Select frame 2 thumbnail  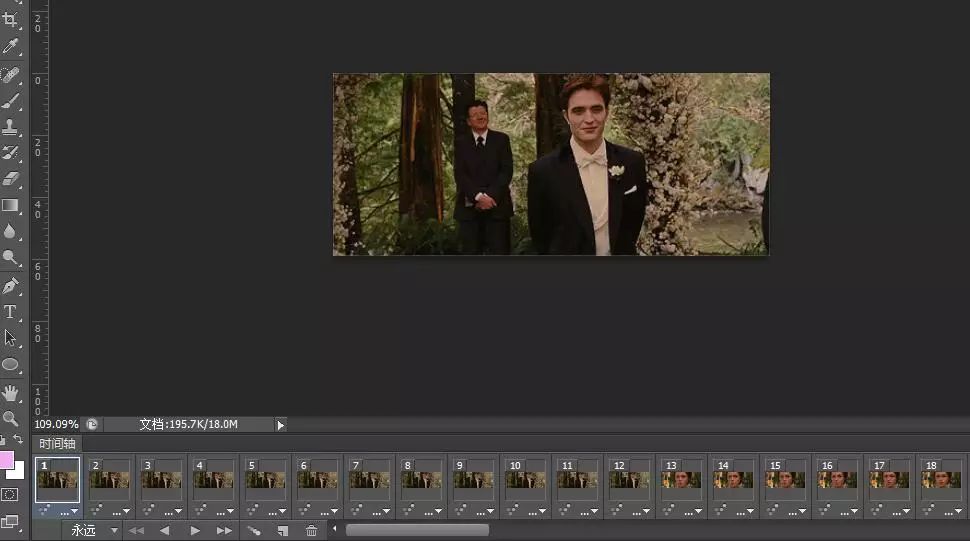(109, 480)
